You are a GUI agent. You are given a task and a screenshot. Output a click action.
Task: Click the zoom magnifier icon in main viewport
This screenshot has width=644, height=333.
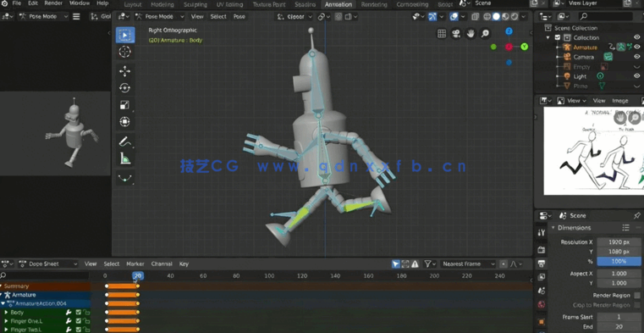tap(485, 34)
